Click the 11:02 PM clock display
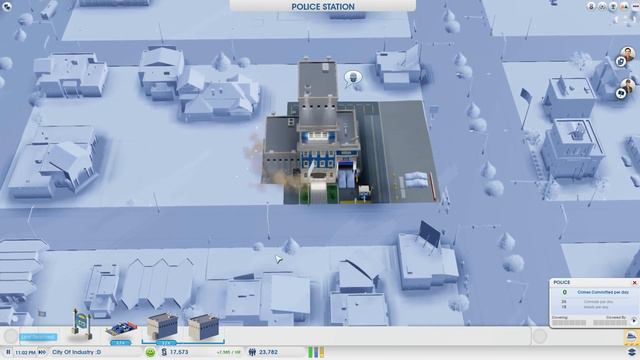The width and height of the screenshot is (640, 360). tap(25, 352)
